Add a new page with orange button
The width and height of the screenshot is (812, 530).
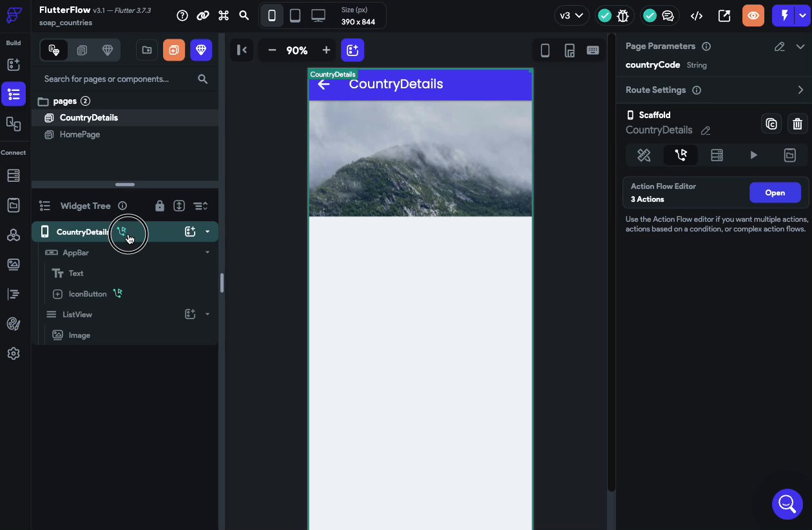point(174,50)
